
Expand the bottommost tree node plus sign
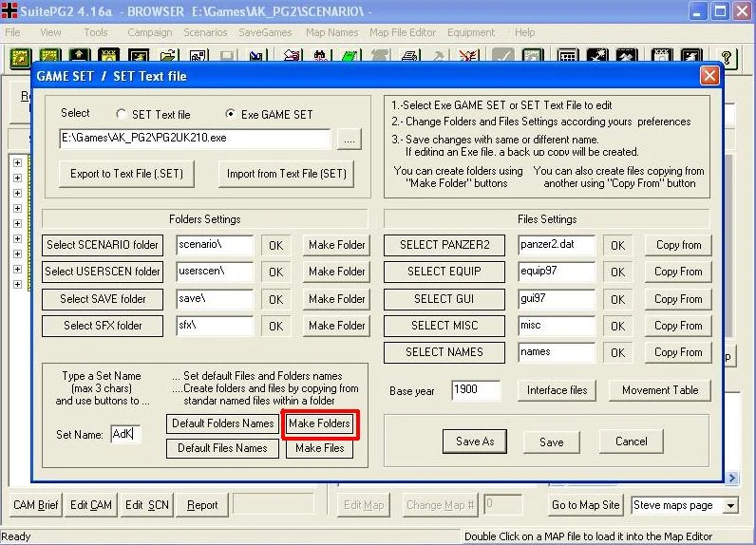17,284
